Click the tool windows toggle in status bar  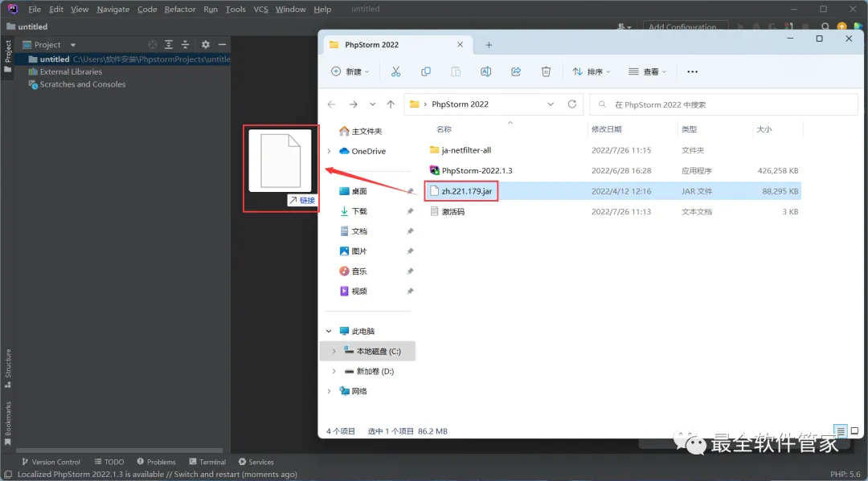(8, 475)
